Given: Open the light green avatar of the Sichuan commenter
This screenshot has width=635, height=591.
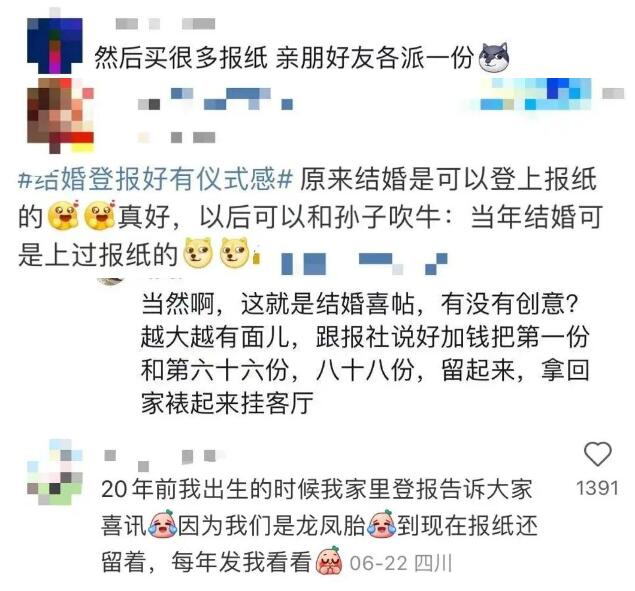Looking at the screenshot, I should (54, 472).
